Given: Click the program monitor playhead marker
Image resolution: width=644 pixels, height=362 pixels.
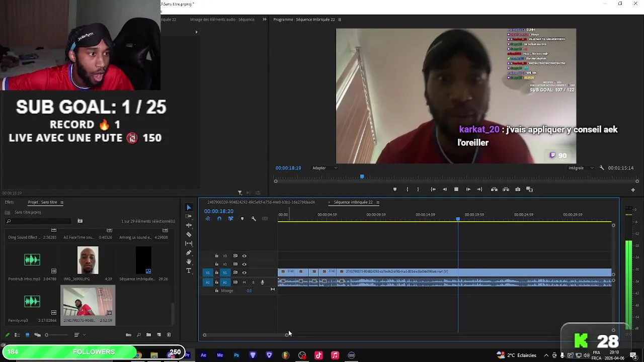Looking at the screenshot, I should tap(362, 176).
